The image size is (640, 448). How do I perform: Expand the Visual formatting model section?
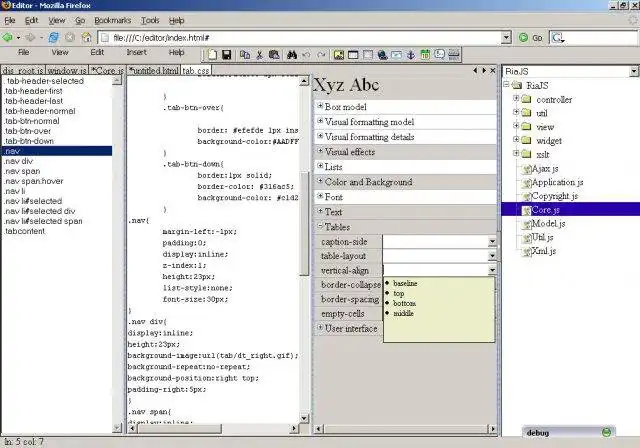(320, 121)
